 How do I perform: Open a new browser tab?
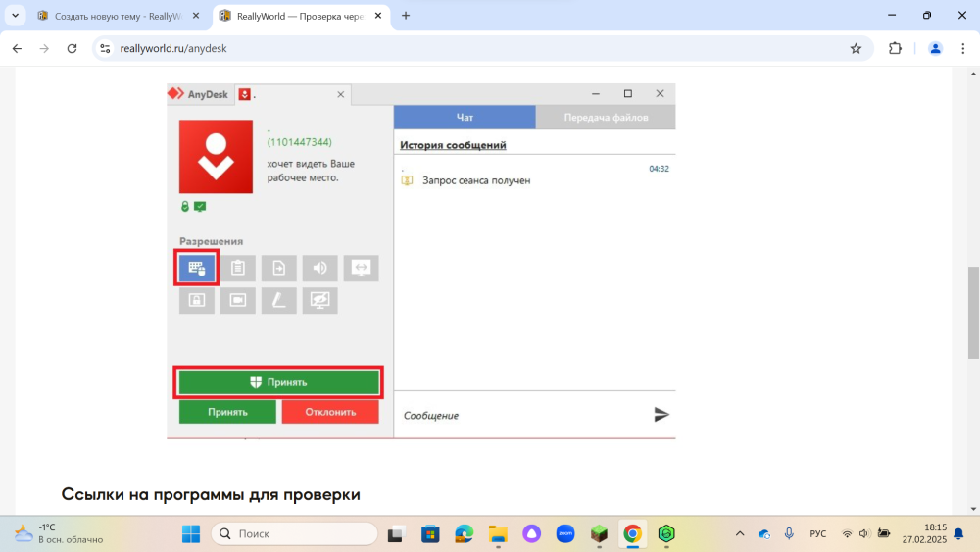(x=406, y=16)
